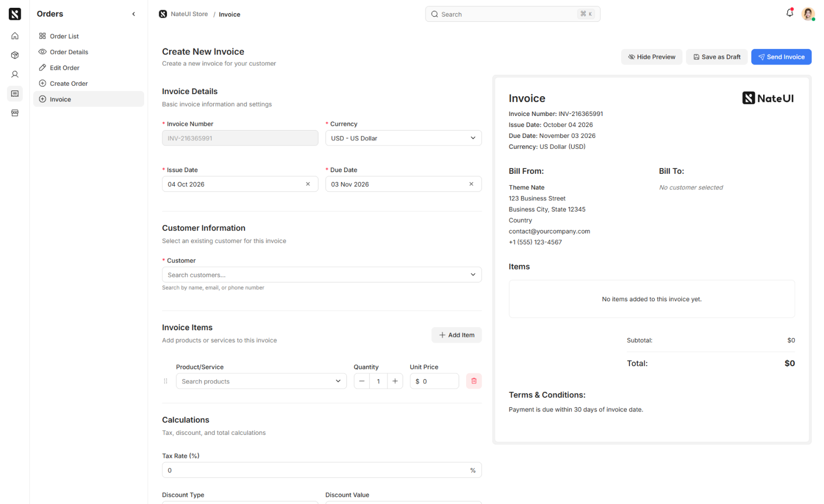824x504 pixels.
Task: Select Invoice in the Orders menu
Action: [88, 99]
